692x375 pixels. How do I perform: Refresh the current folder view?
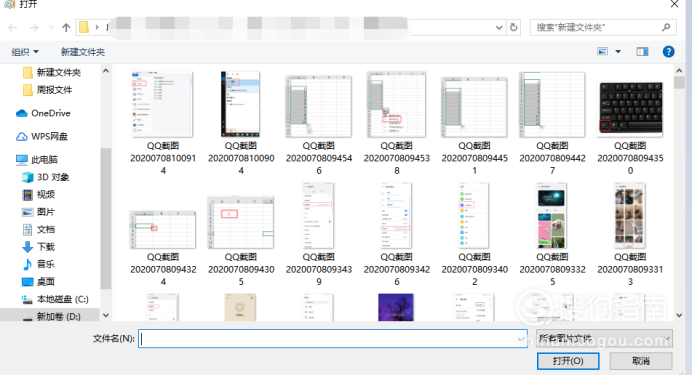pyautogui.click(x=514, y=27)
